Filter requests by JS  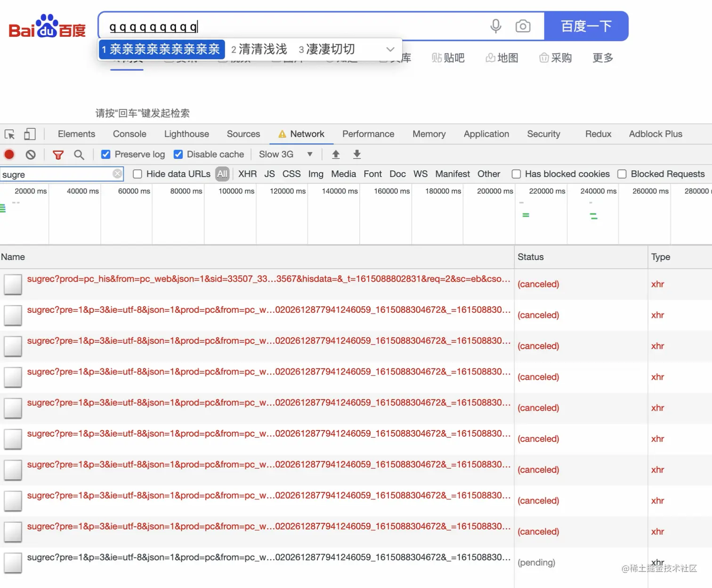[269, 174]
